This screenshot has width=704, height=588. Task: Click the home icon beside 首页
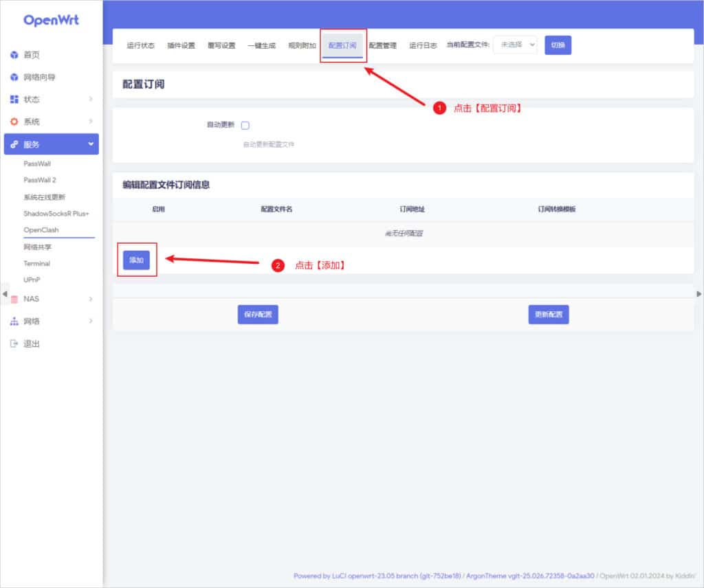(x=14, y=55)
